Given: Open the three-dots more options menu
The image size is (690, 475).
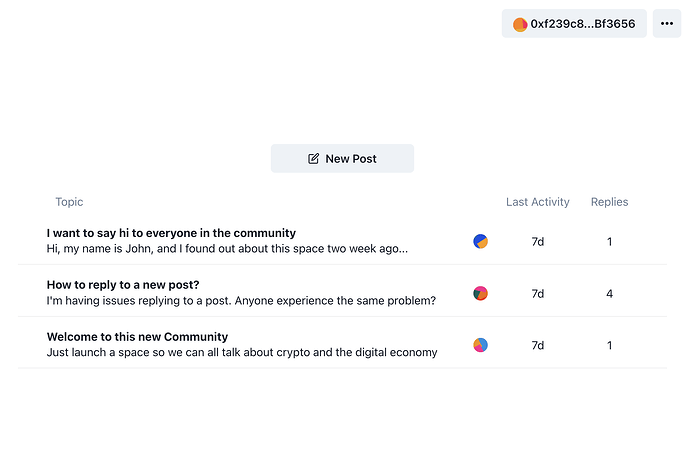Looking at the screenshot, I should tap(667, 24).
